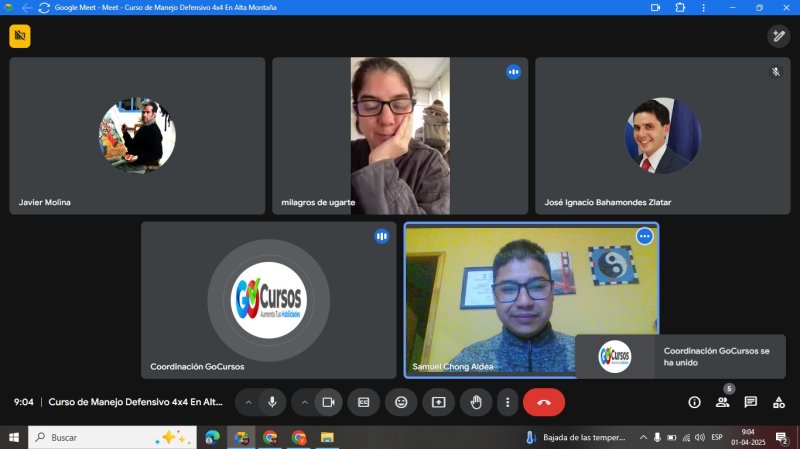This screenshot has width=800, height=449.
Task: Click the Coordinación GoCursos joined notification
Action: pos(680,357)
